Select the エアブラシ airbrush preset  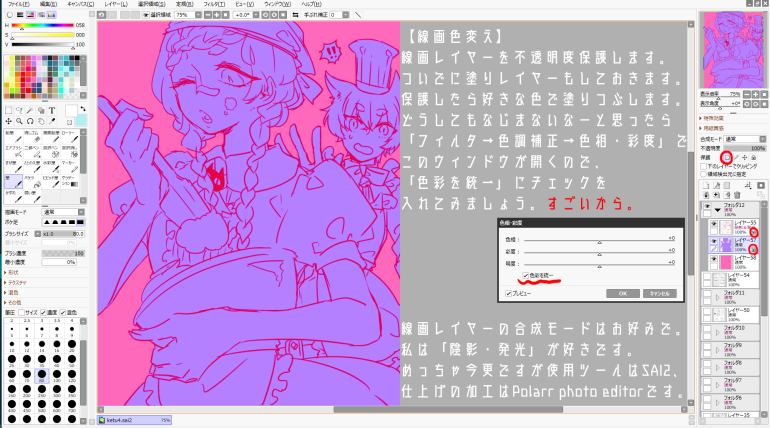(x=13, y=152)
